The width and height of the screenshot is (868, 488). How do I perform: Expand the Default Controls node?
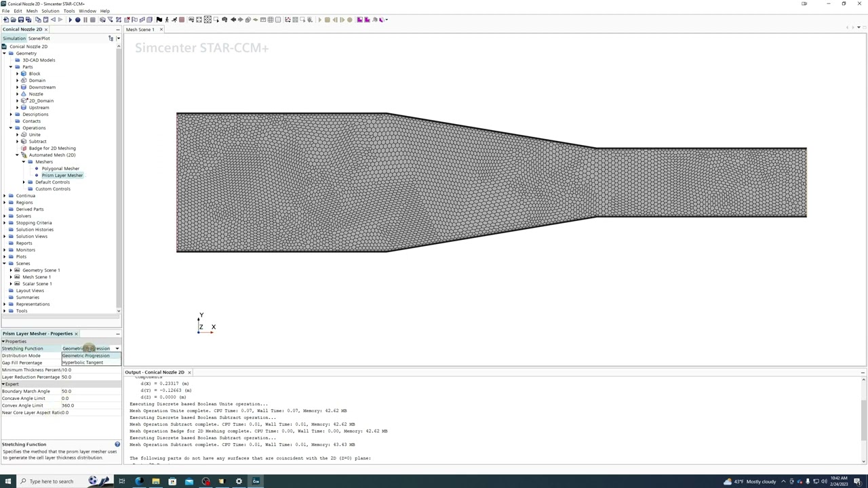point(24,182)
